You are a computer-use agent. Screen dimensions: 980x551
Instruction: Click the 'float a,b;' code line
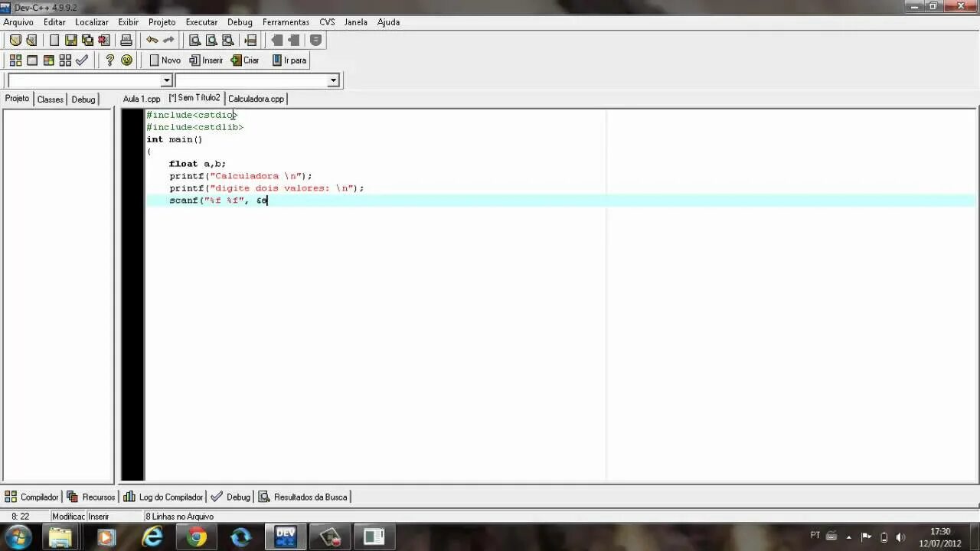point(198,164)
